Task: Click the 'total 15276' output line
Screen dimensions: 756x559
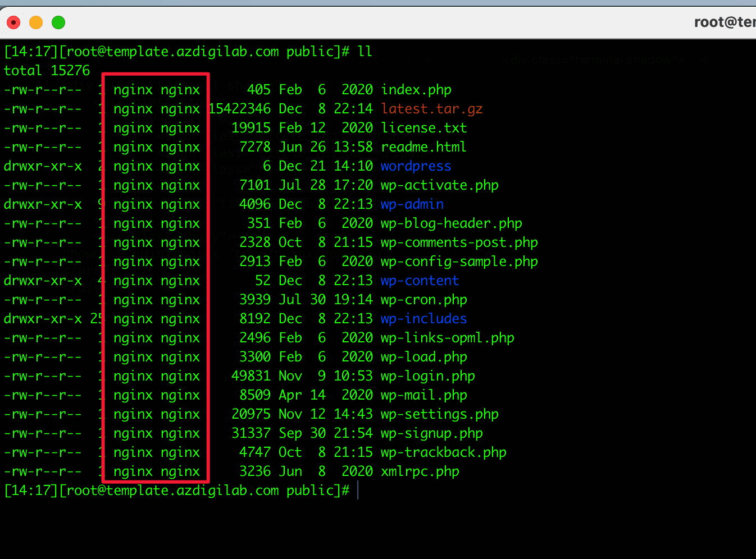Action: [x=47, y=71]
